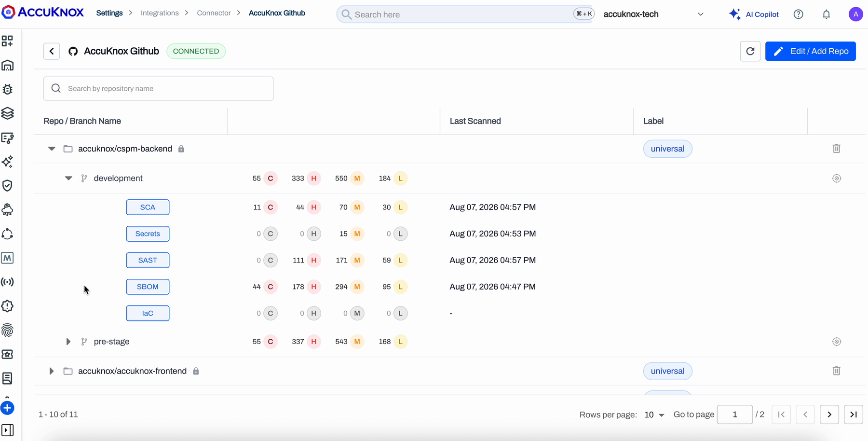The image size is (868, 441).
Task: Open the help question mark icon
Action: [x=798, y=14]
